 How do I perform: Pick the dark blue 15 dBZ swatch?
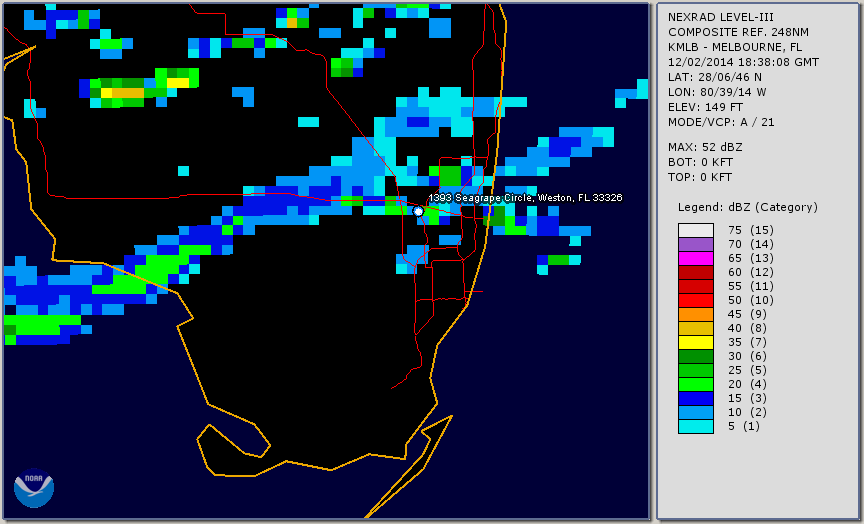point(696,398)
